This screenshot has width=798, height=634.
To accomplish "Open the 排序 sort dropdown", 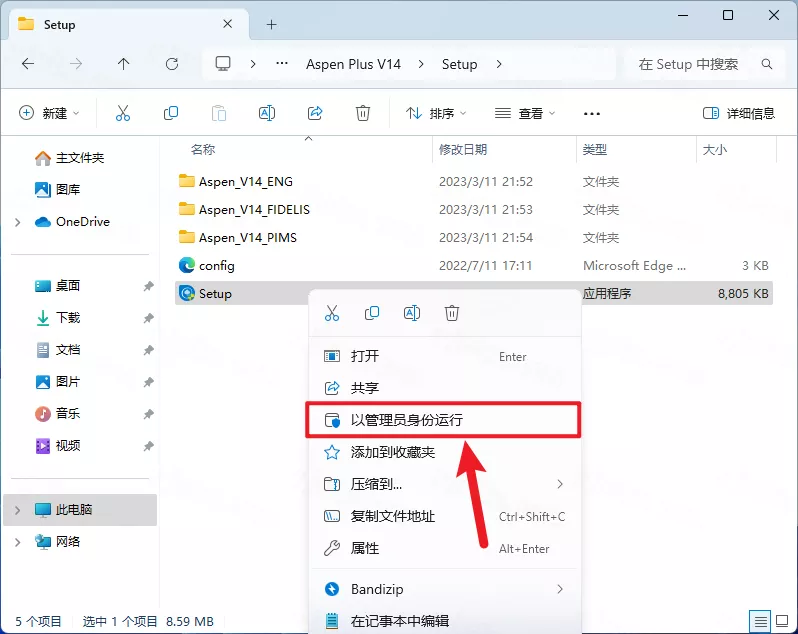I will coord(436,113).
